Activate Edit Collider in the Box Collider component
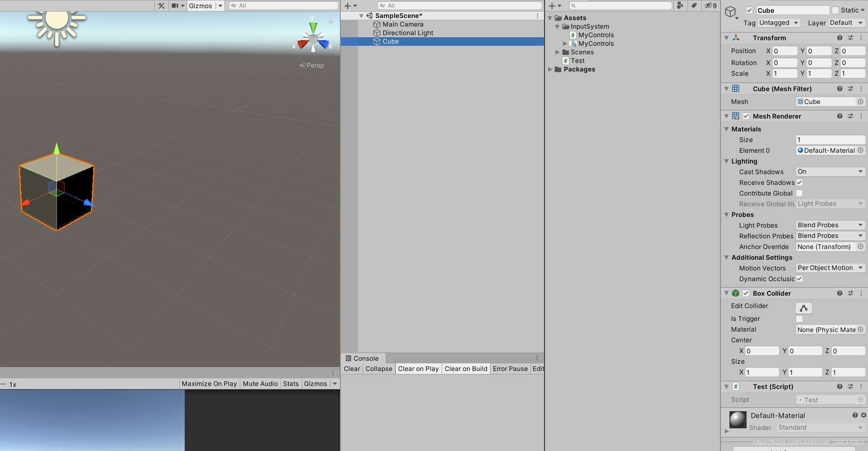The width and height of the screenshot is (868, 451). pyautogui.click(x=803, y=308)
